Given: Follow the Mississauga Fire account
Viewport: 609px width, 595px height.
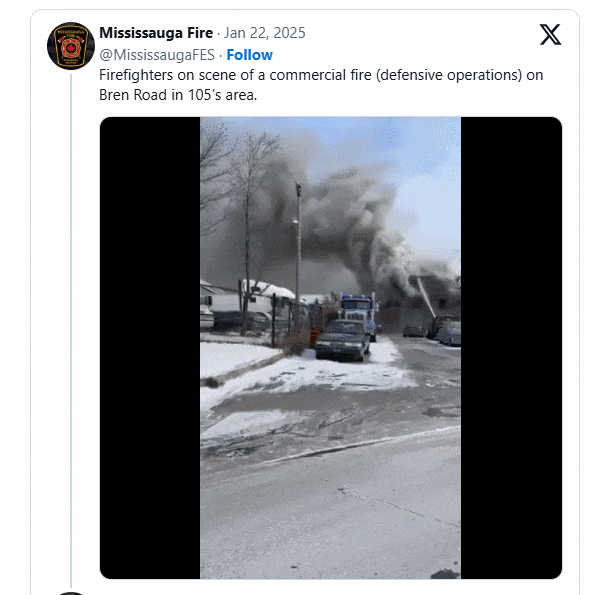Looking at the screenshot, I should tap(249, 55).
